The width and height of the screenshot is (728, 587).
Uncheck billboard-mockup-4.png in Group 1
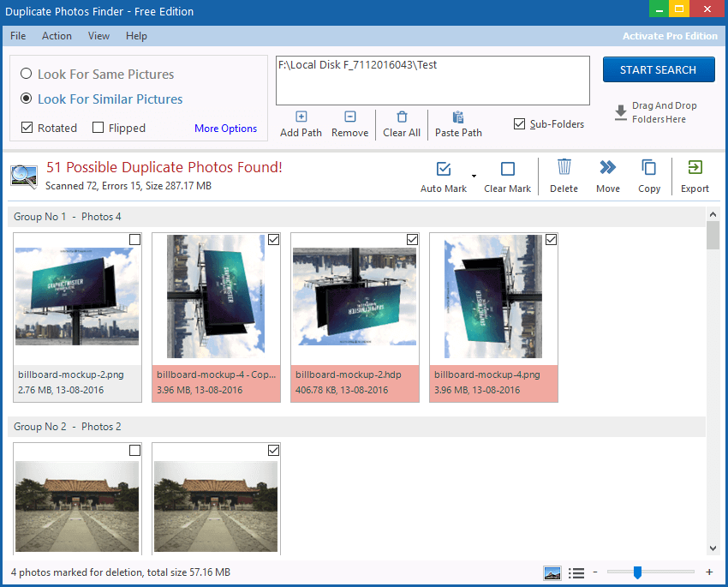tap(551, 240)
